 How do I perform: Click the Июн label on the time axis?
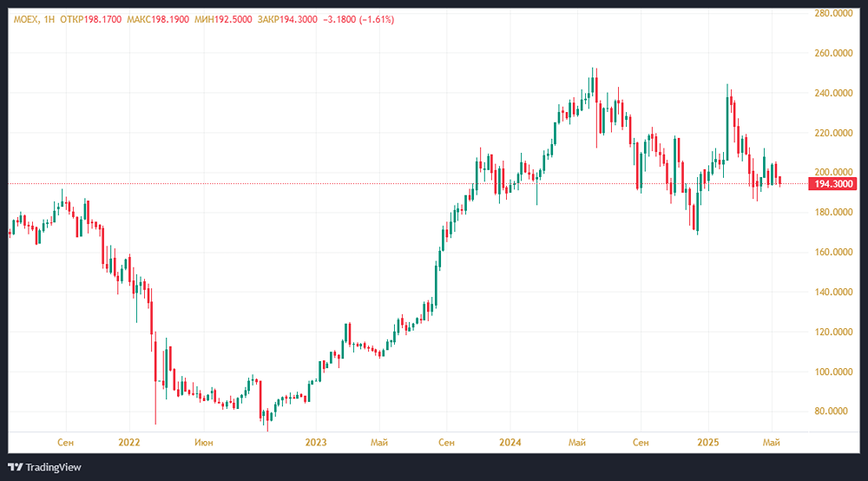pos(205,443)
